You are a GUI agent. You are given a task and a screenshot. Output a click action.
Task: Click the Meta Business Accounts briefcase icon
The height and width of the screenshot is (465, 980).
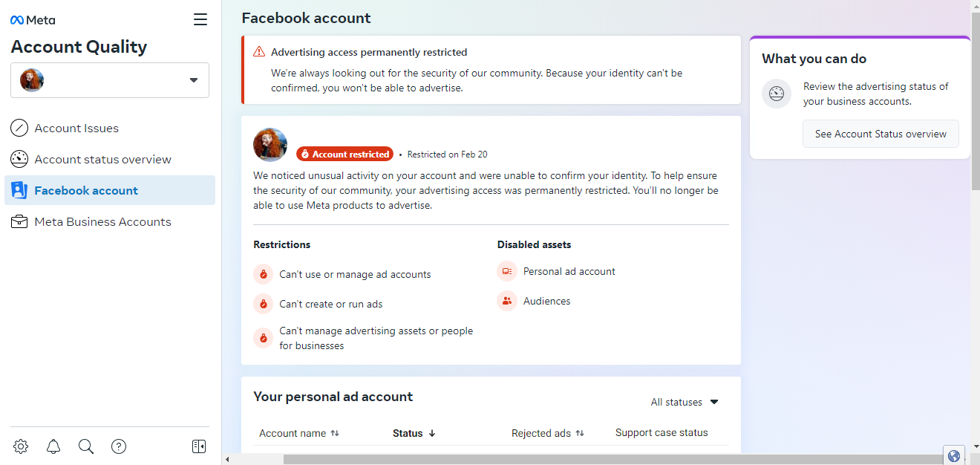click(19, 222)
